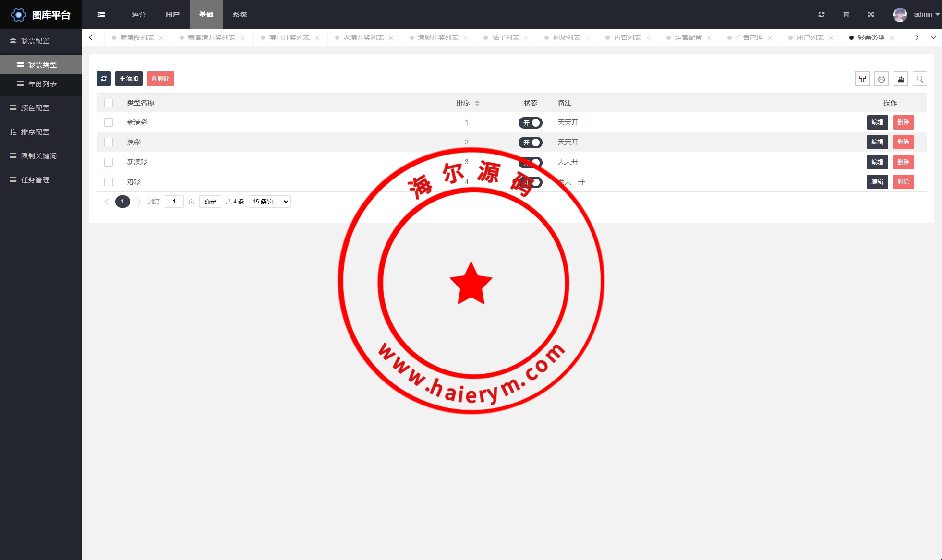This screenshot has height=560, width=942.
Task: Open the 15 条/页 page size dropdown
Action: pos(270,202)
